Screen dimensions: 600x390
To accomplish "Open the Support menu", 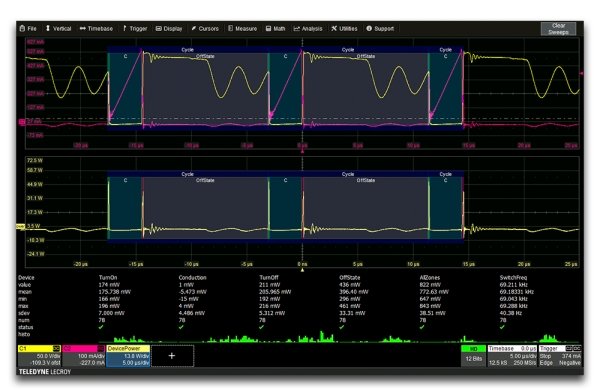I will click(380, 28).
